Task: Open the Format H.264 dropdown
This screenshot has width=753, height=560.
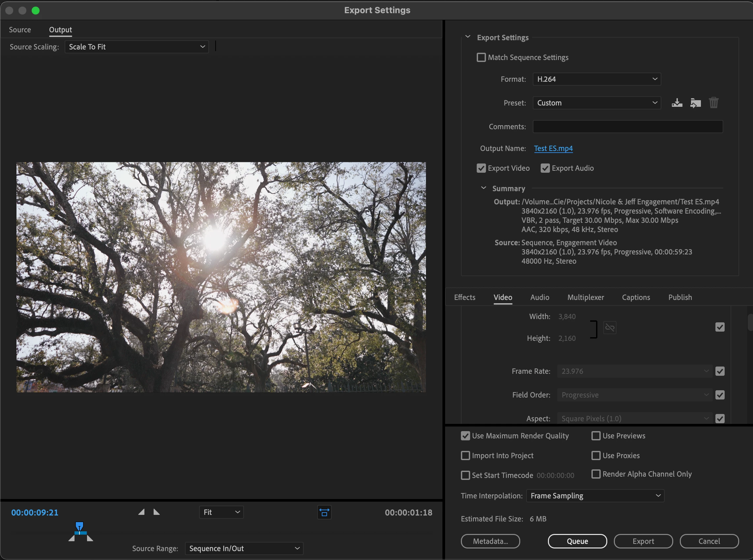Action: [596, 79]
